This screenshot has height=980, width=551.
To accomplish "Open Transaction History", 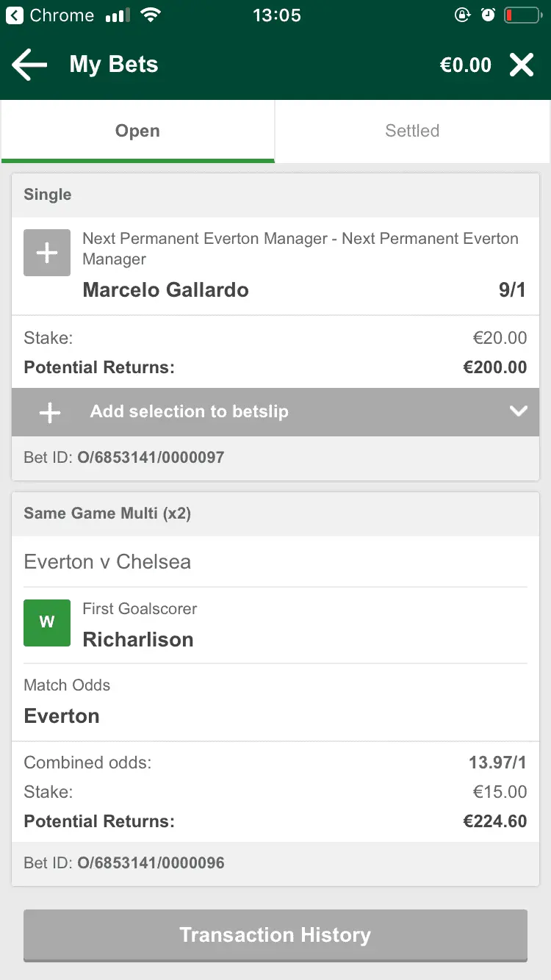I will pos(275,935).
